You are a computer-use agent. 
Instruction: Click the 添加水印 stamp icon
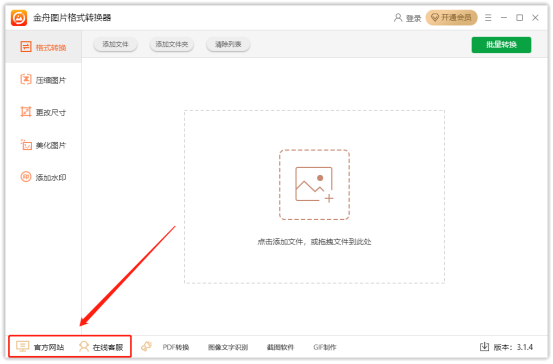pyautogui.click(x=26, y=177)
